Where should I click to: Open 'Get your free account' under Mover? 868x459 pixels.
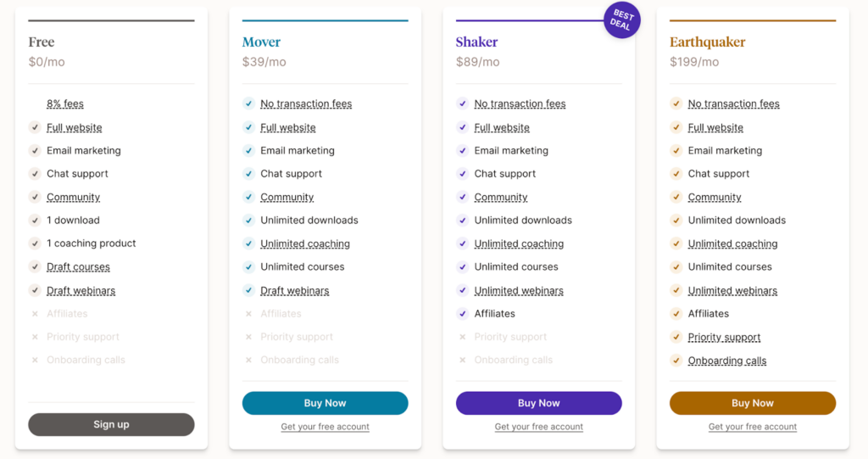coord(325,426)
